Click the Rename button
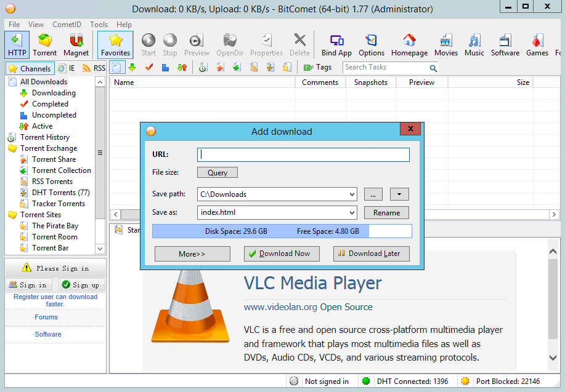The height and width of the screenshot is (392, 565). pos(386,213)
